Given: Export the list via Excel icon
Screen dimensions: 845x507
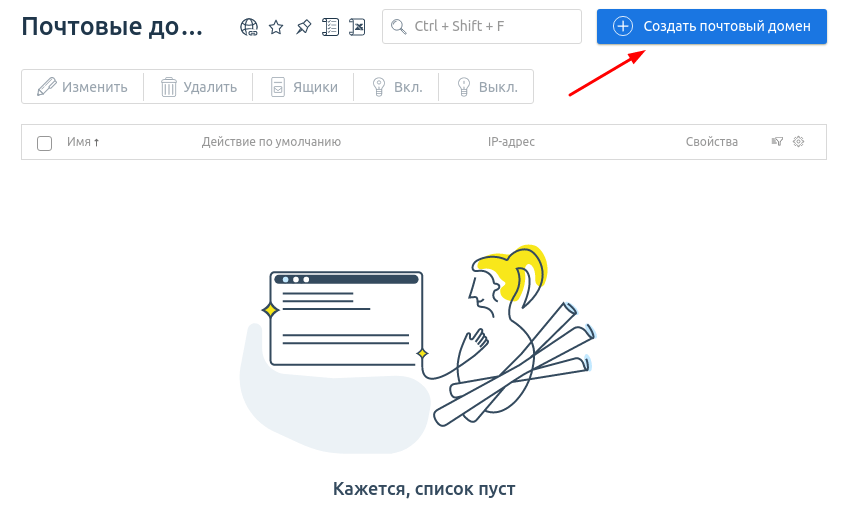Looking at the screenshot, I should [x=357, y=27].
